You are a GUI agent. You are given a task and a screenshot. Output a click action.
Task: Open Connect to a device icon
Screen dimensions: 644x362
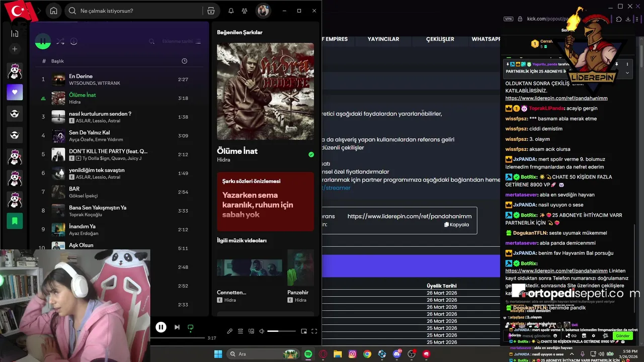coord(251,331)
